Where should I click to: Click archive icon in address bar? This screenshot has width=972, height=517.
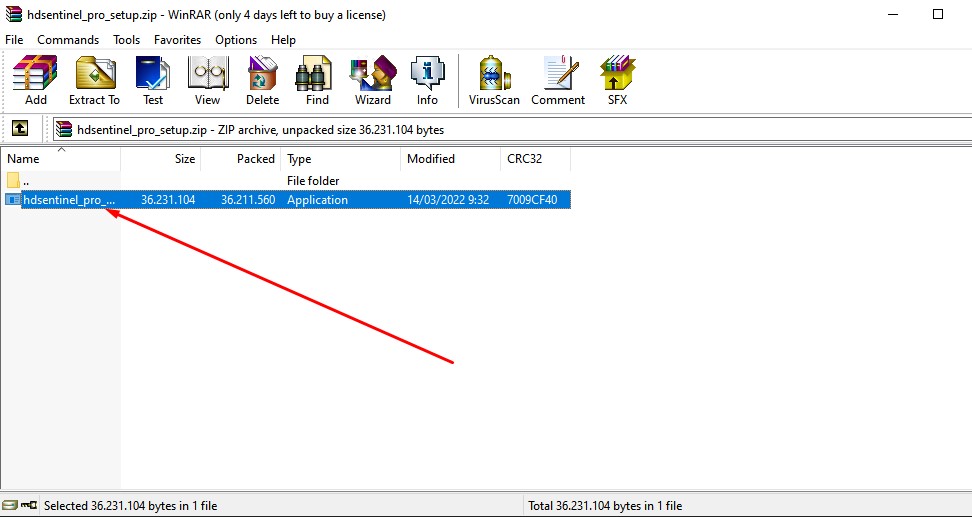[63, 129]
